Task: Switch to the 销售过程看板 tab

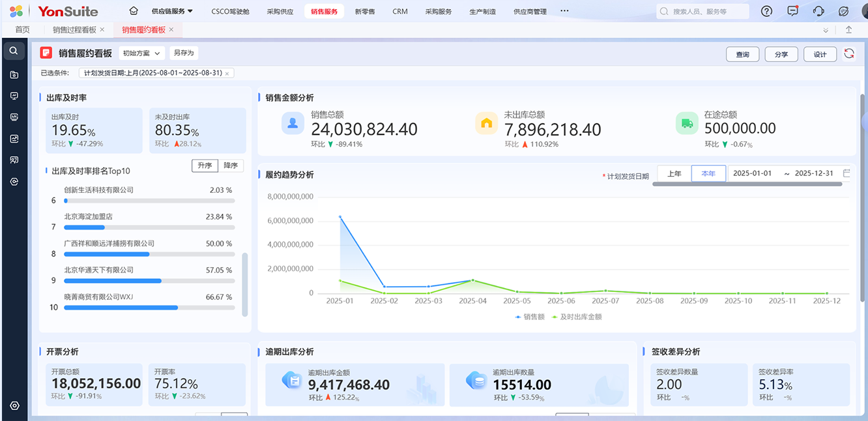Action: click(x=74, y=30)
